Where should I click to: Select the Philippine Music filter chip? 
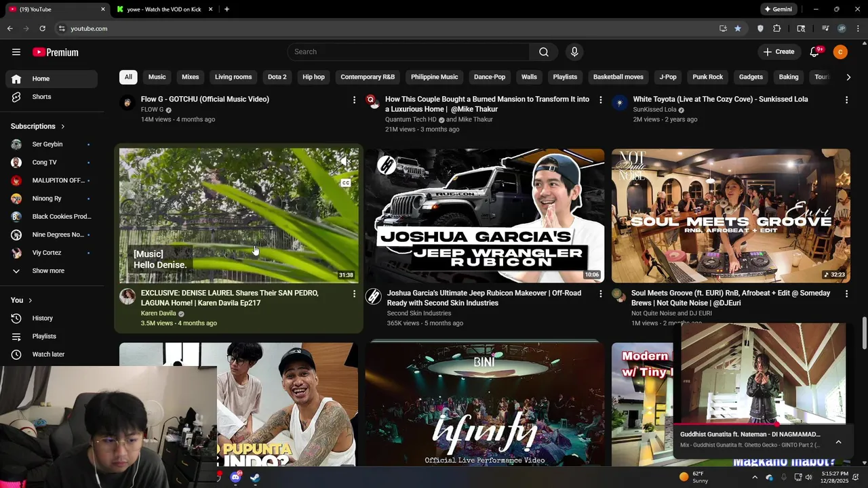pyautogui.click(x=435, y=77)
